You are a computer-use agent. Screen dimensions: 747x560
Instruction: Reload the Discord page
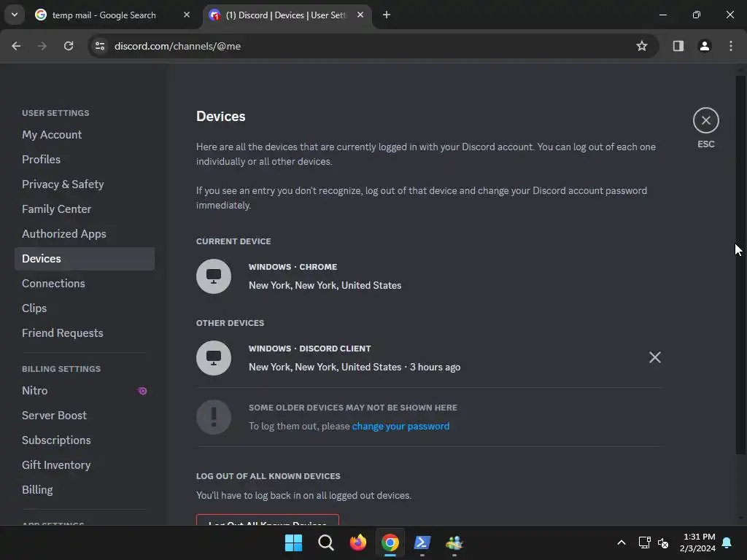click(69, 46)
